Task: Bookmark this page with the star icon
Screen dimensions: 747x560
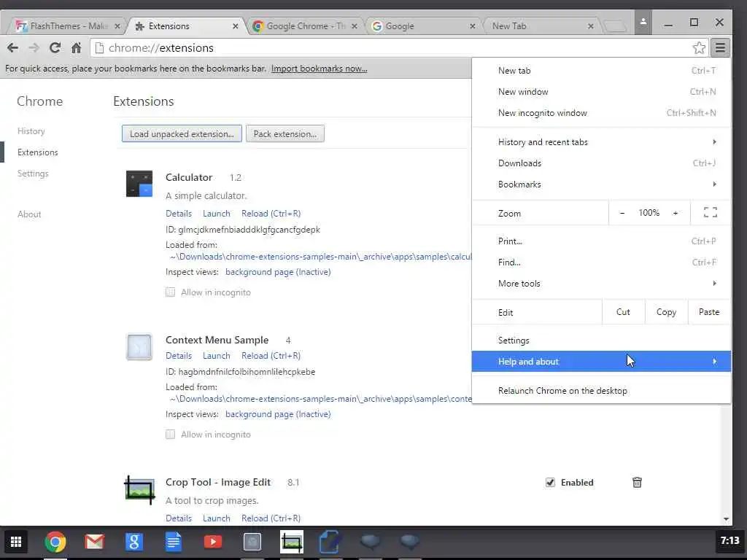Action: click(x=699, y=47)
